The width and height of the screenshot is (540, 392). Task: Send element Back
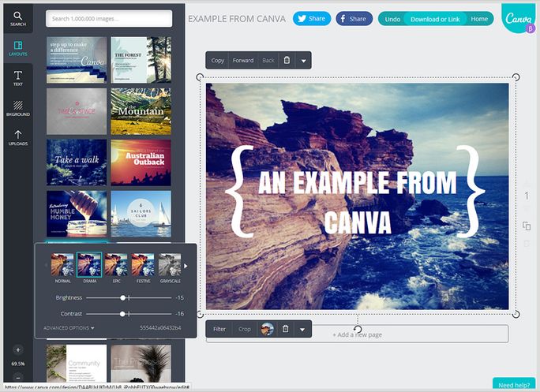[x=268, y=60]
